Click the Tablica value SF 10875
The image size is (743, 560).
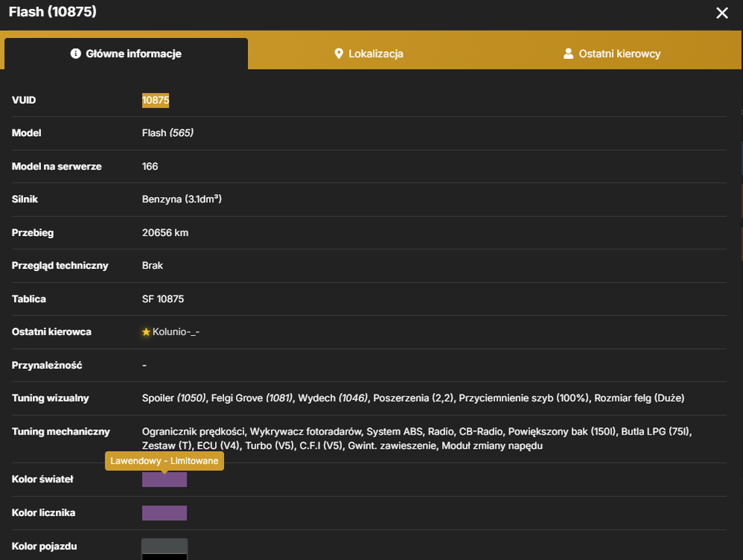click(x=163, y=299)
